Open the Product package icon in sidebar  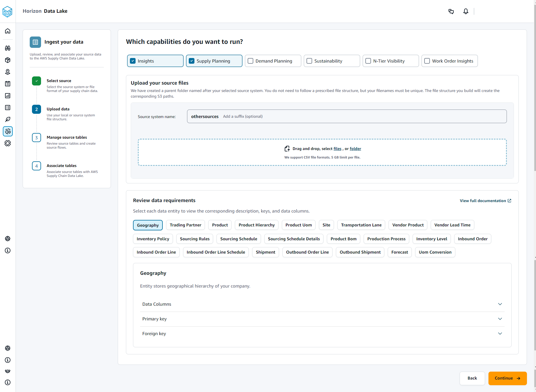pyautogui.click(x=8, y=60)
